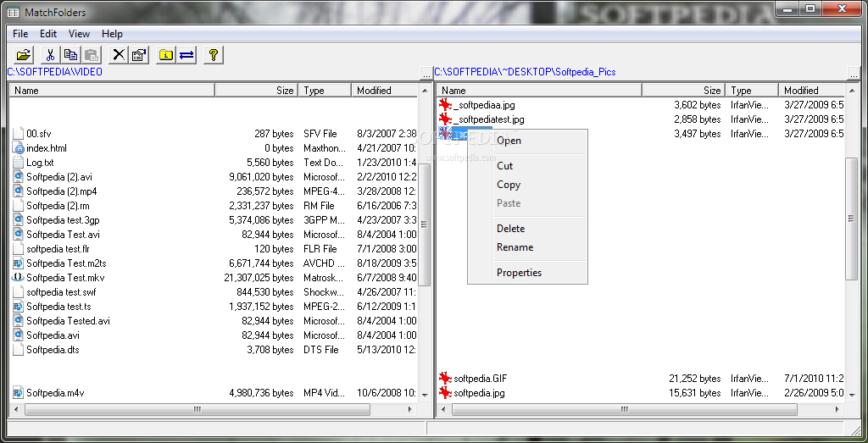
Task: Click the _softpediaa.jpg IrfanView icon
Action: (x=445, y=104)
